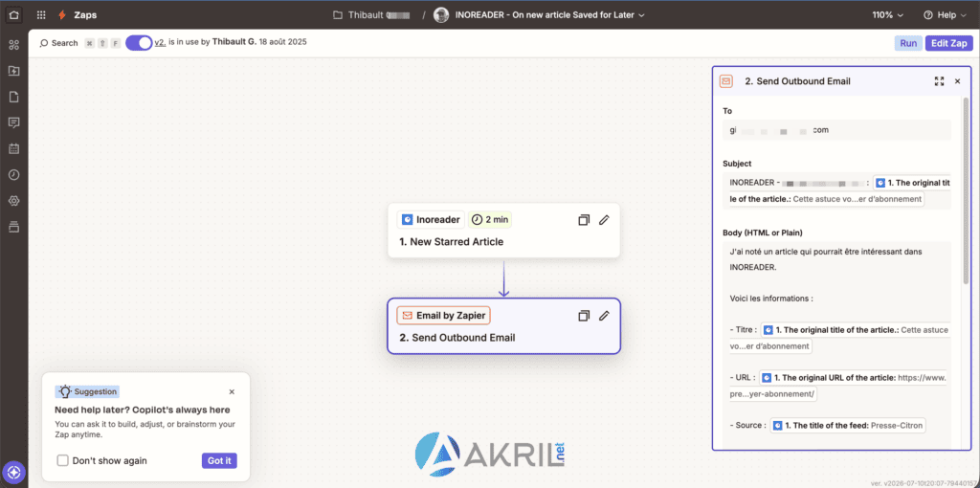
Task: Click pencil icon on Send Outbound Email step
Action: coord(604,316)
